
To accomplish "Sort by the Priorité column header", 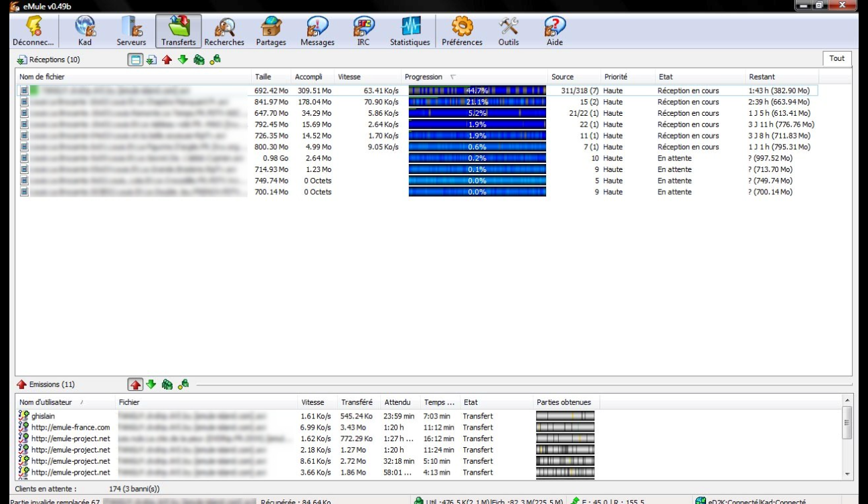I will coord(628,77).
